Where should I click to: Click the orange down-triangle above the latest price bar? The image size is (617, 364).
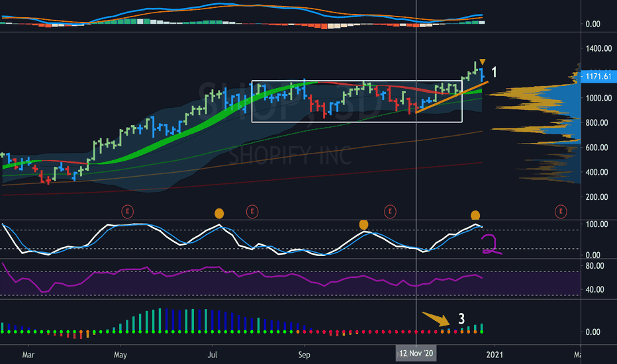point(483,62)
